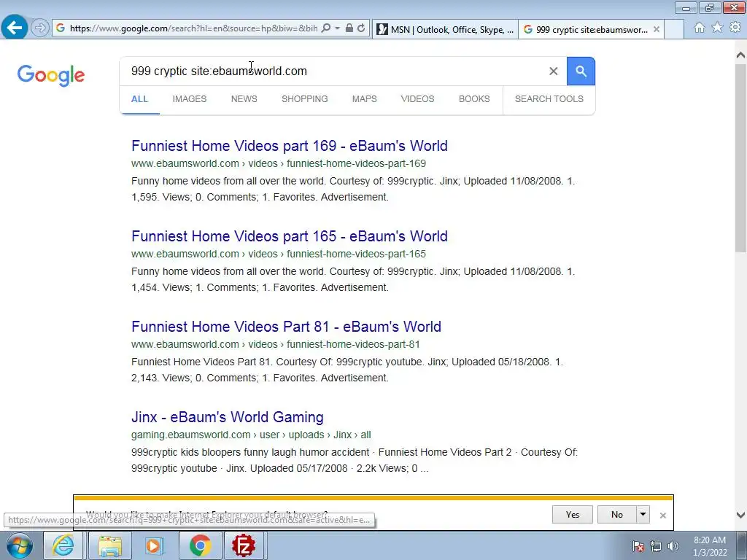747x560 pixels.
Task: Launch FileZilla from the taskbar
Action: coord(244,545)
